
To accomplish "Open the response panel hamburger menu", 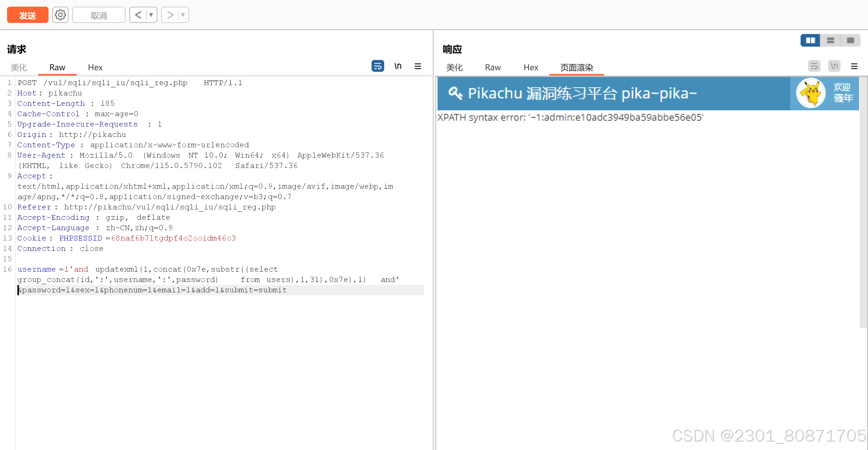I will point(854,66).
